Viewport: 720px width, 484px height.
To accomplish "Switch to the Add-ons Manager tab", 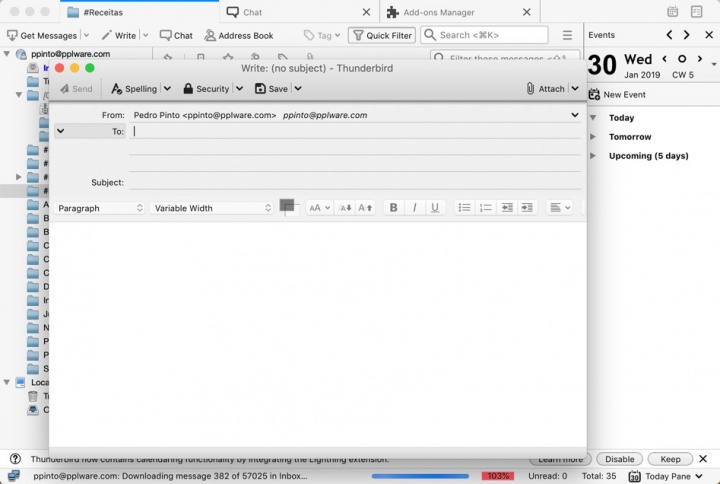I will [x=438, y=12].
